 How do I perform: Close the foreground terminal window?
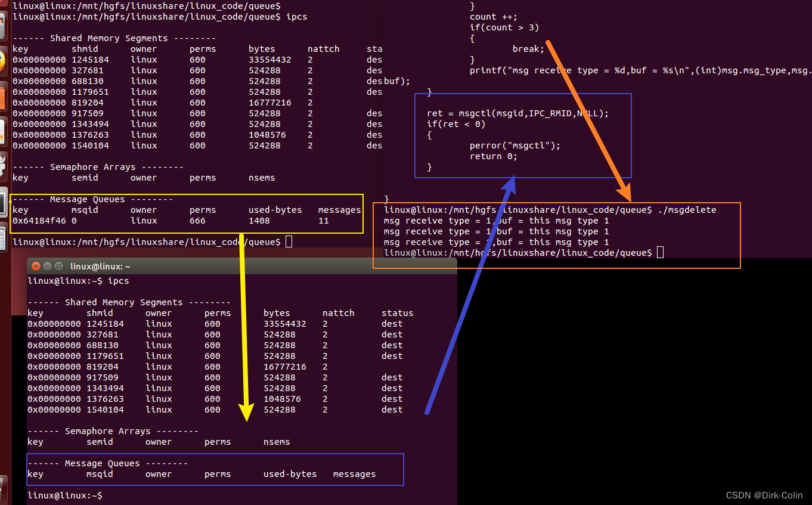(x=36, y=266)
